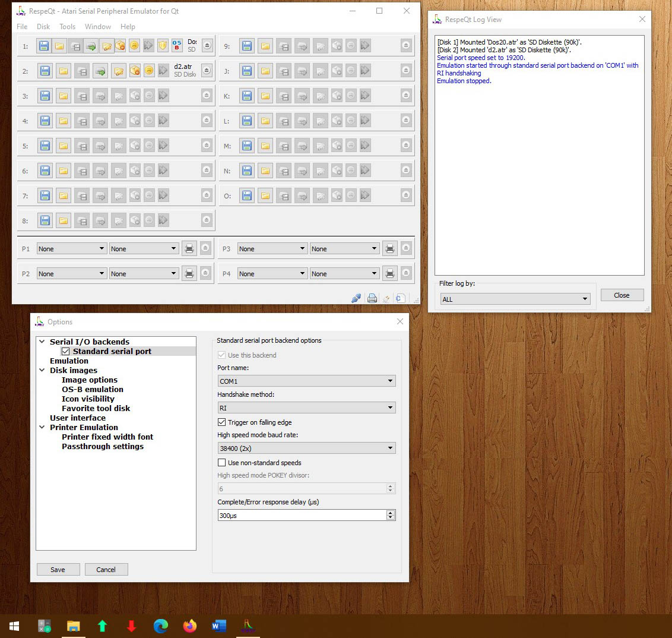Image resolution: width=672 pixels, height=638 pixels.
Task: Click the auto-commit green arrow icon on drive 1
Action: 91,46
